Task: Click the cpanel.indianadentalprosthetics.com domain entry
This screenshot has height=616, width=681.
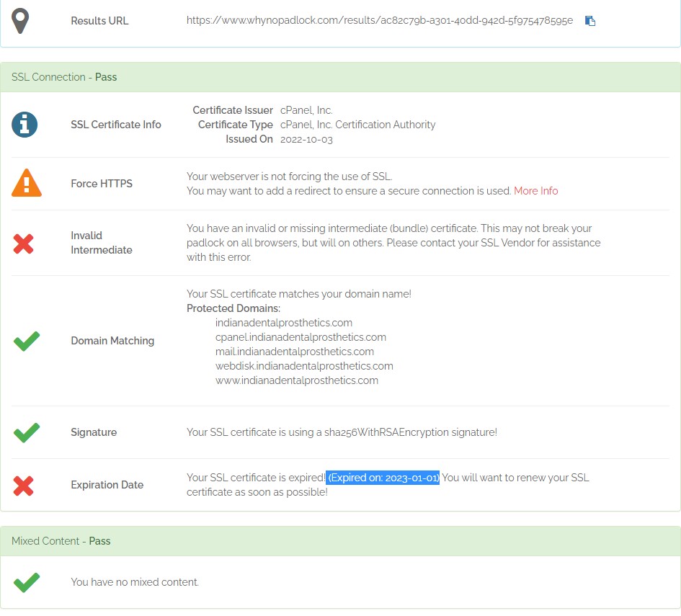Action: (301, 337)
